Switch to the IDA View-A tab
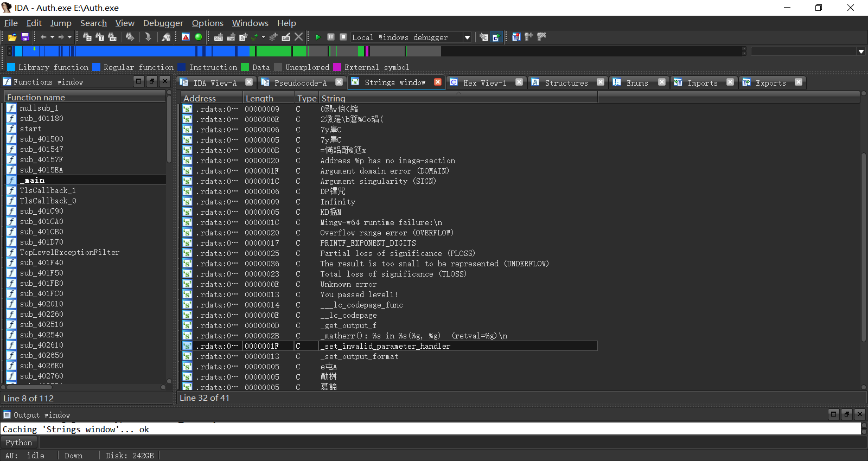The width and height of the screenshot is (868, 461). point(215,82)
